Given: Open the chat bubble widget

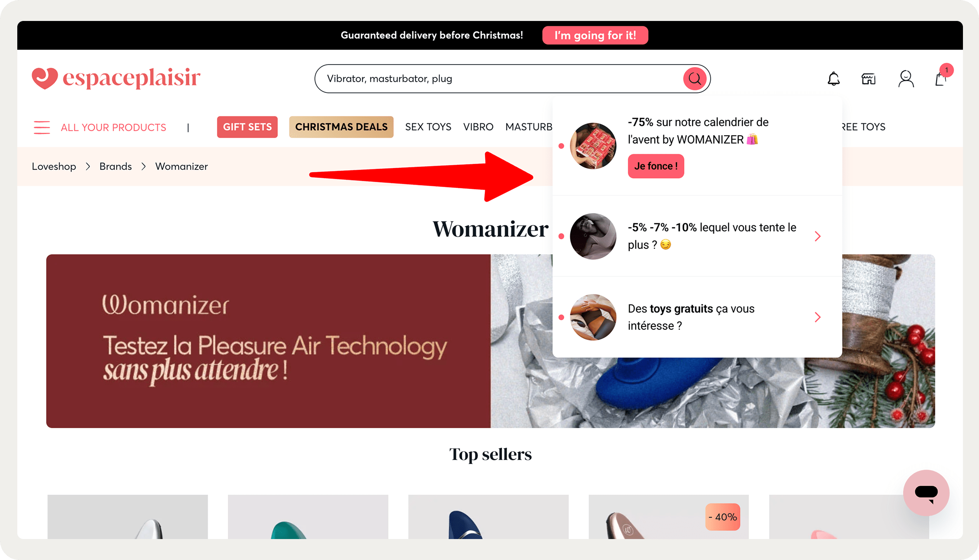Looking at the screenshot, I should pyautogui.click(x=926, y=493).
